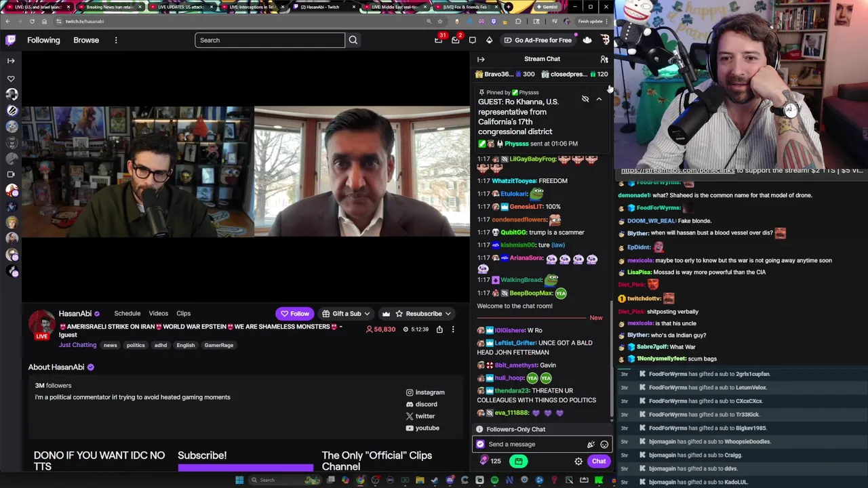Click the Follow button
This screenshot has height=488, width=868.
[x=295, y=314]
